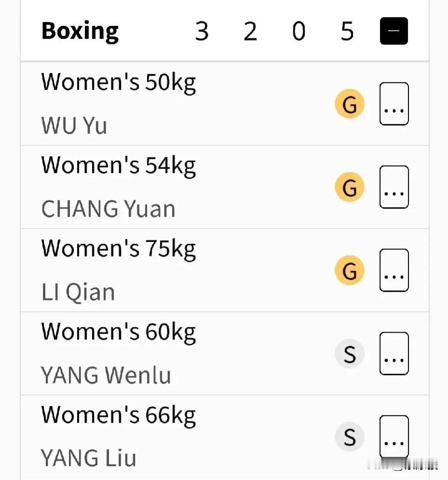The width and height of the screenshot is (448, 480).
Task: Open the Women's 50kg event
Action: [119, 82]
